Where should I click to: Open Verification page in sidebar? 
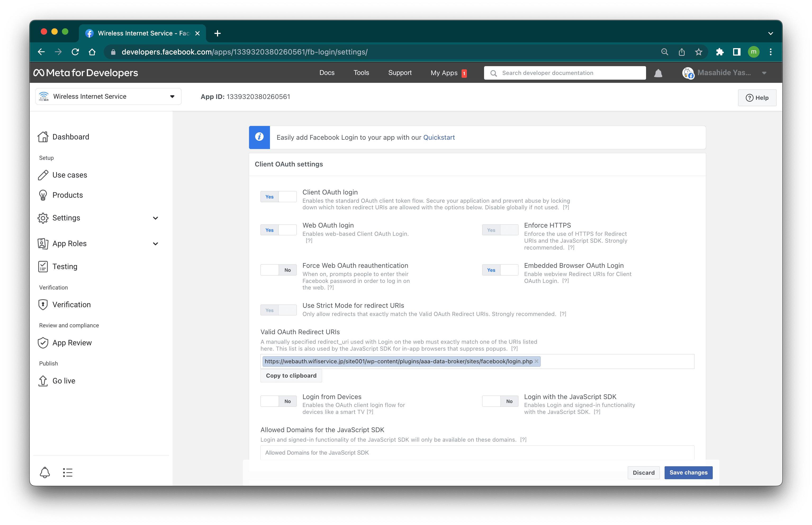(x=64, y=304)
